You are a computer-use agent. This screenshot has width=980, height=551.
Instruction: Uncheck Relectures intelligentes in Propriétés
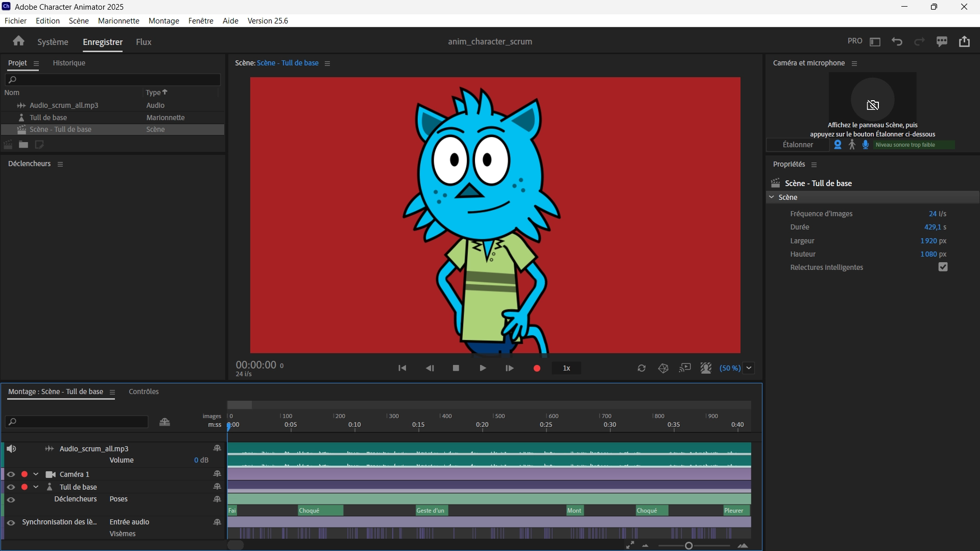coord(943,267)
